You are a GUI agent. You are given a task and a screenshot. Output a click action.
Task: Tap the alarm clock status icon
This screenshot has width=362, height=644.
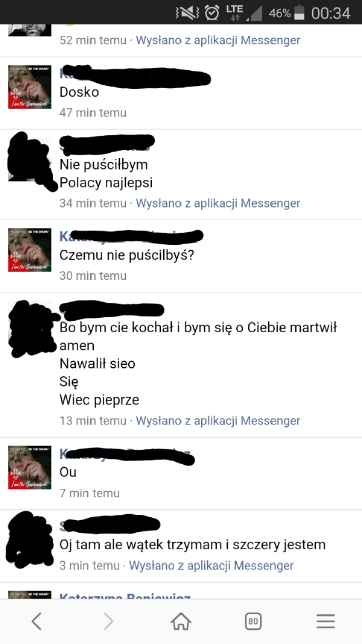tap(212, 13)
